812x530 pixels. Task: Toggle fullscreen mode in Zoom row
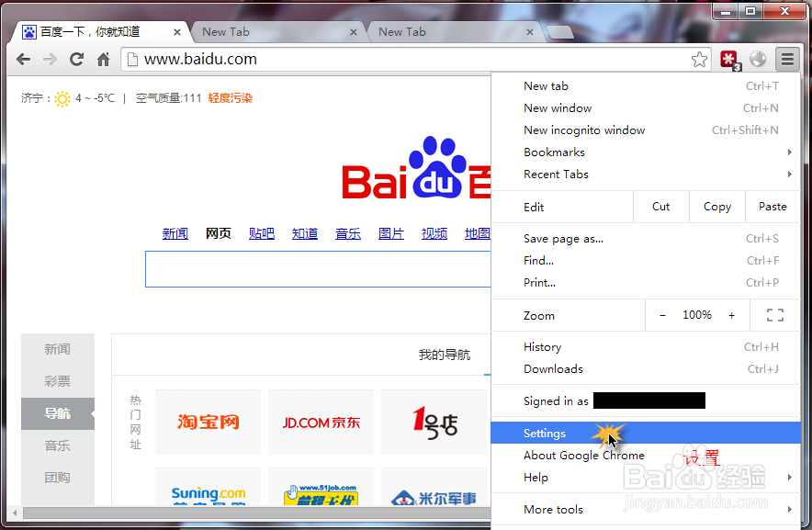[x=774, y=315]
